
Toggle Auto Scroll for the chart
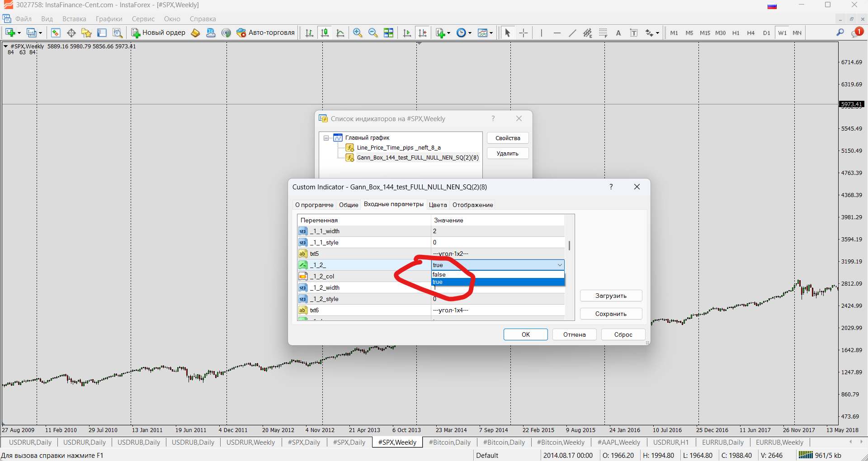click(407, 33)
